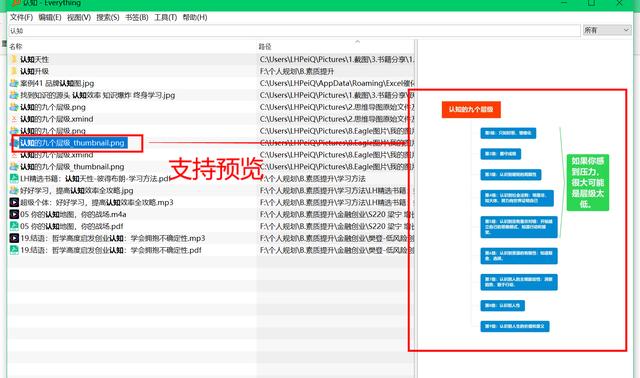Open the 帮助(H) menu
This screenshot has width=640, height=378.
tap(195, 17)
